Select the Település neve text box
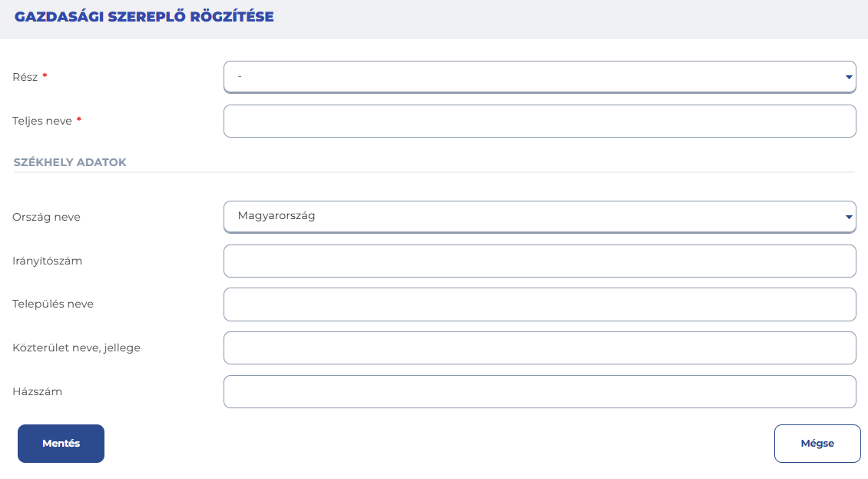 (540, 304)
